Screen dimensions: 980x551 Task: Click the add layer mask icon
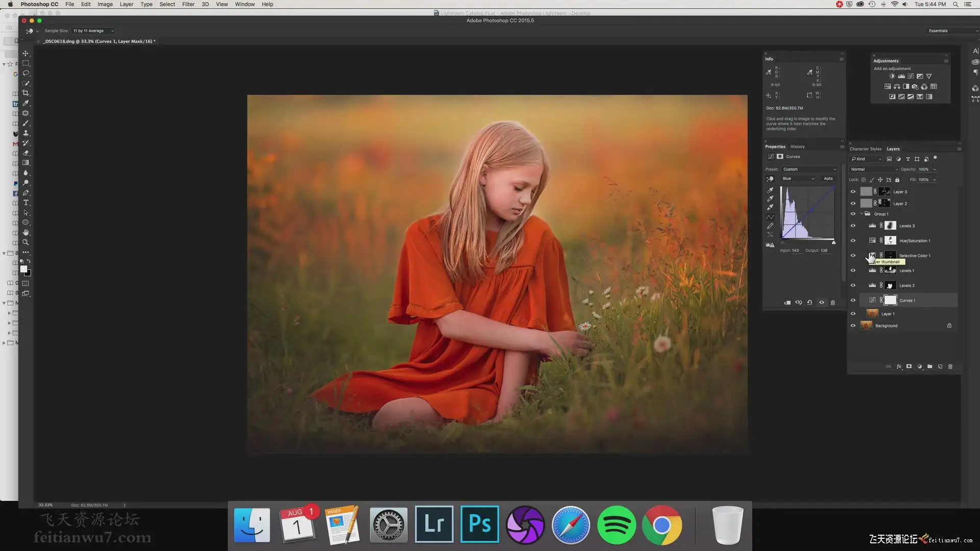tap(909, 367)
